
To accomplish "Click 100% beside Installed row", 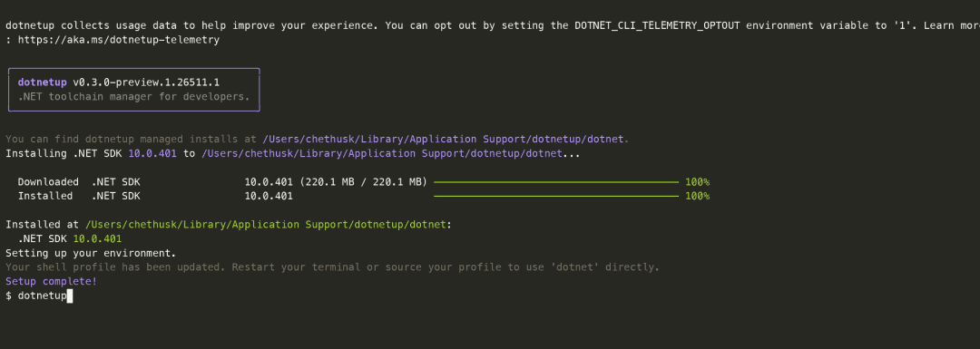I will 698,196.
